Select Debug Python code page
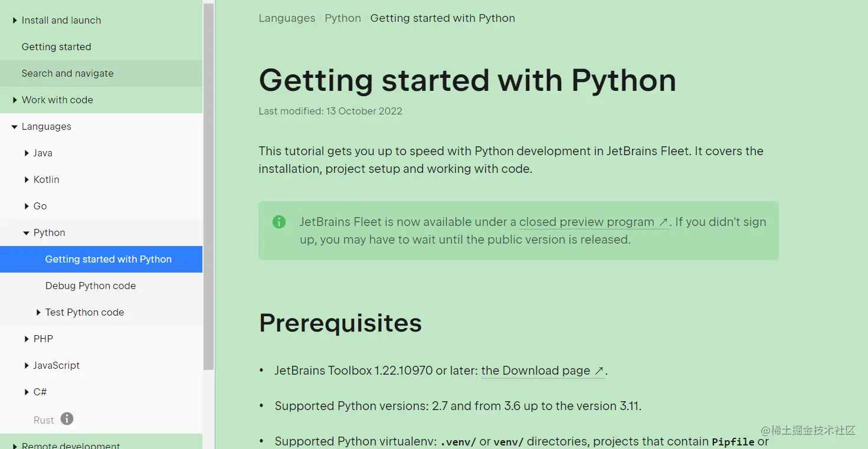Viewport: 868px width, 449px height. (90, 286)
